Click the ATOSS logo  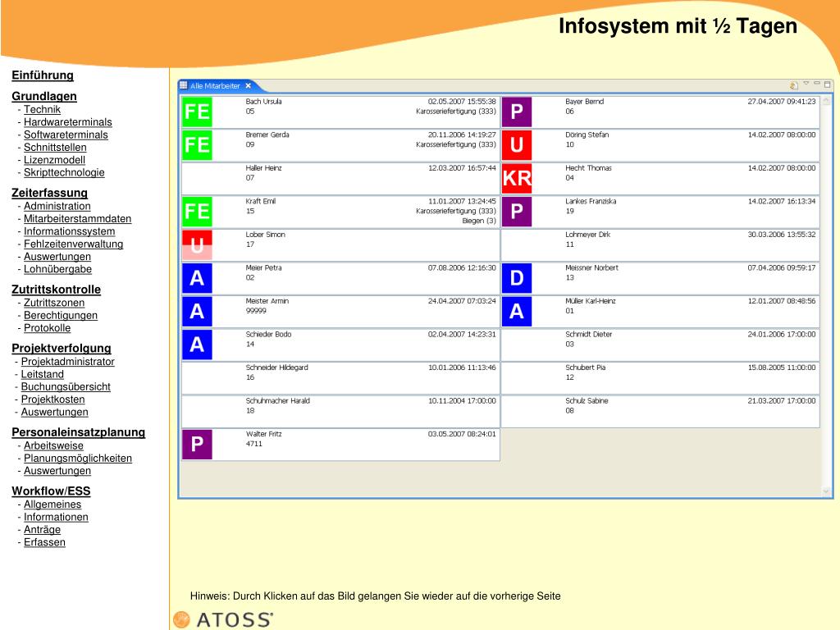(223, 619)
